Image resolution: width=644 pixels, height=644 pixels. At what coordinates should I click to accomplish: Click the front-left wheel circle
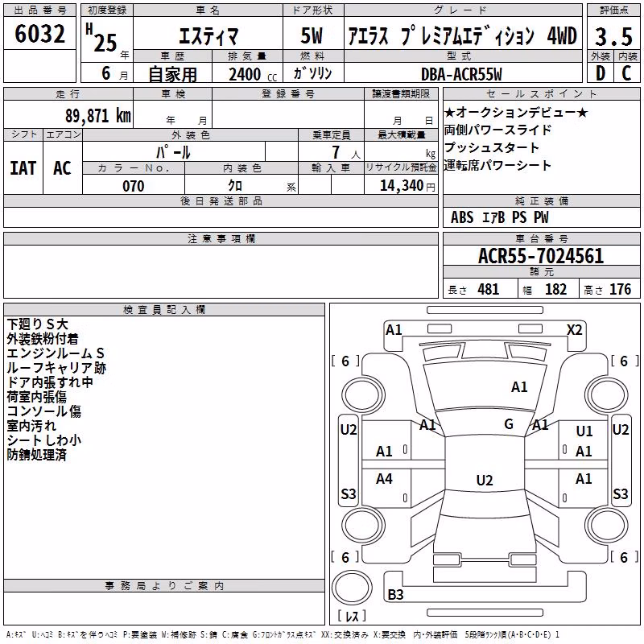pos(363,395)
